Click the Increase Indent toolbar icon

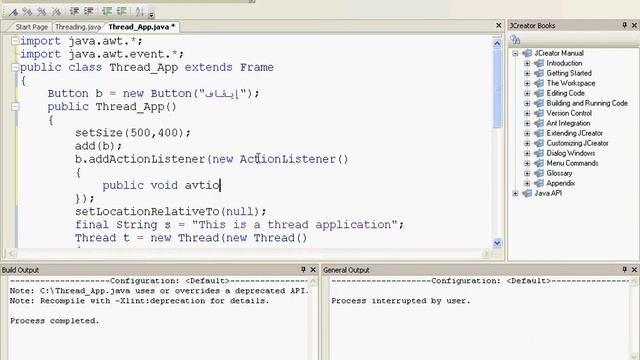coord(89,11)
